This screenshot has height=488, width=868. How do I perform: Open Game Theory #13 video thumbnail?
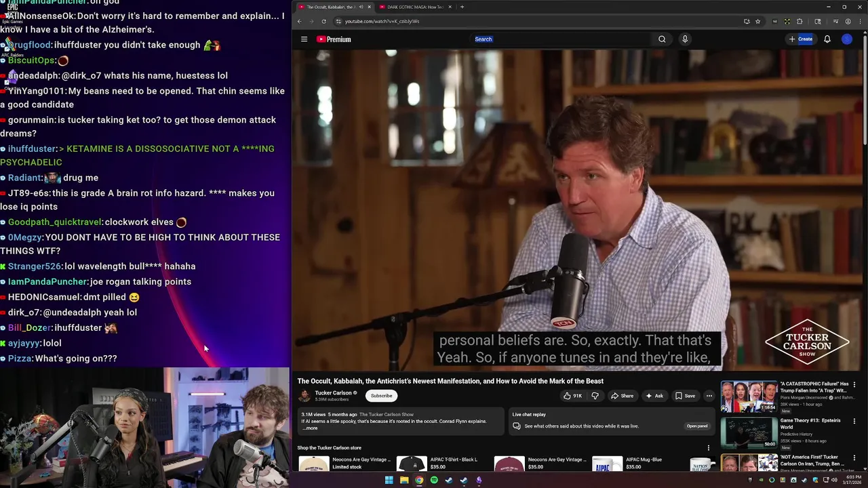(x=749, y=432)
